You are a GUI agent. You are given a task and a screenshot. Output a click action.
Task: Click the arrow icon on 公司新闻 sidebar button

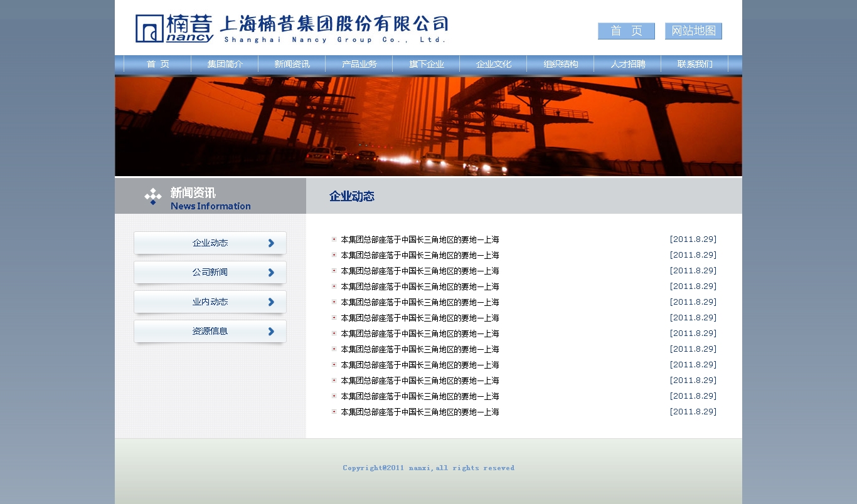pyautogui.click(x=271, y=273)
